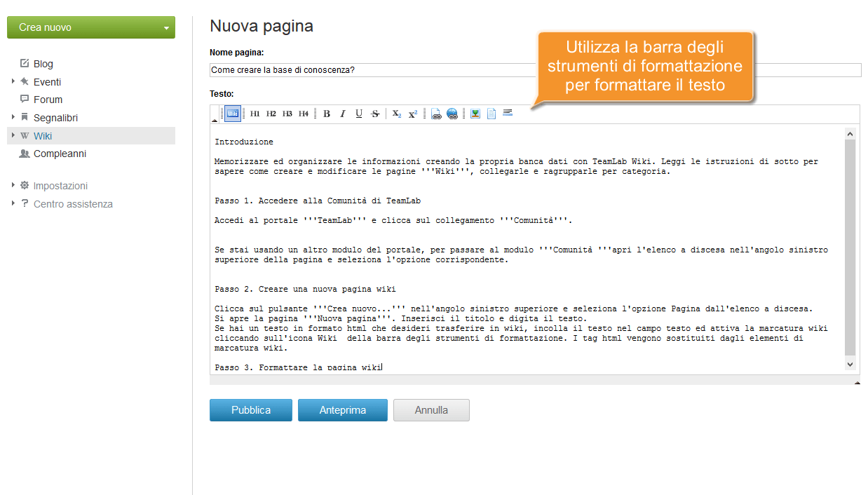Click the Forum speech bubble icon
Screen dimensions: 868x495
tap(25, 99)
